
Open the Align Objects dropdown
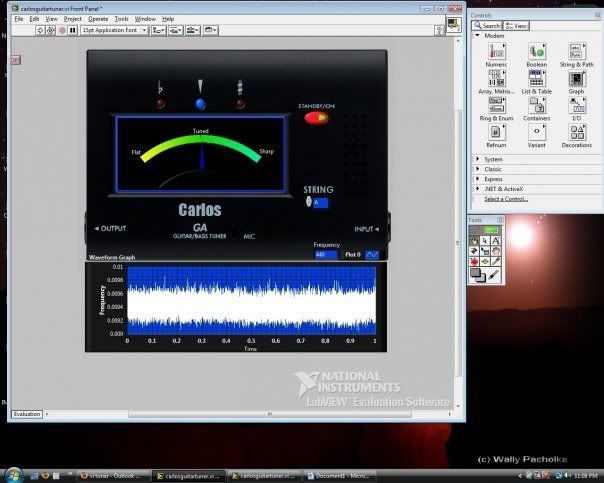pos(159,30)
